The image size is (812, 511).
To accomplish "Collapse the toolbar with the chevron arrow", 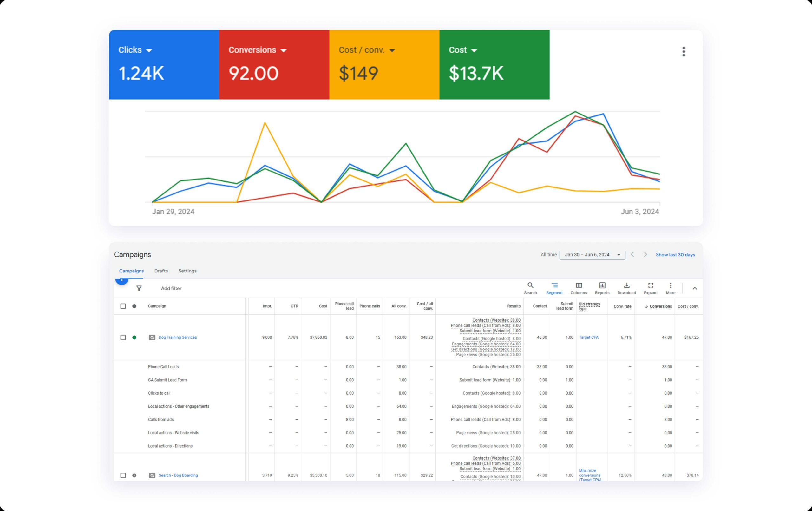I will [x=695, y=288].
